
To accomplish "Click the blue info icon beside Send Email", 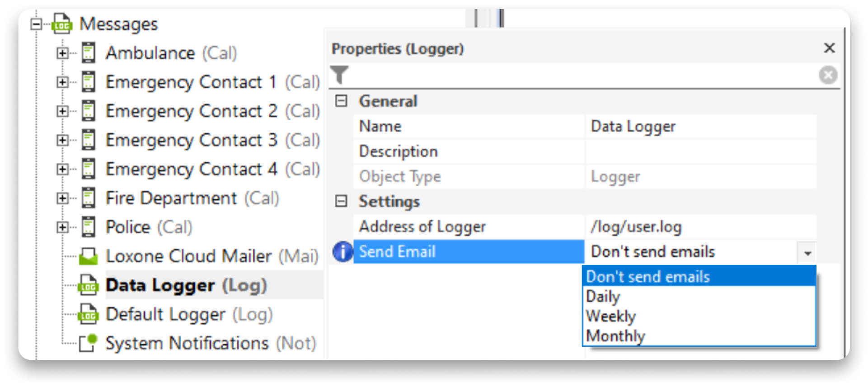I will [x=343, y=252].
